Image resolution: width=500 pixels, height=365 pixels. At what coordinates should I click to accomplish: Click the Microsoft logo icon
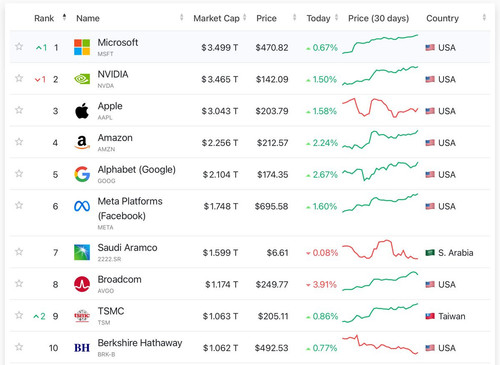click(82, 47)
